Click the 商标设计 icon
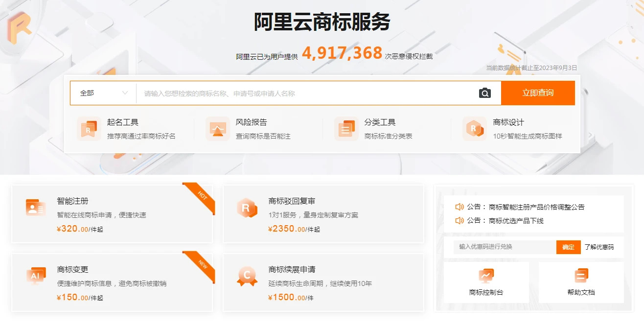Screen dimensions: 644x329 (x=475, y=129)
